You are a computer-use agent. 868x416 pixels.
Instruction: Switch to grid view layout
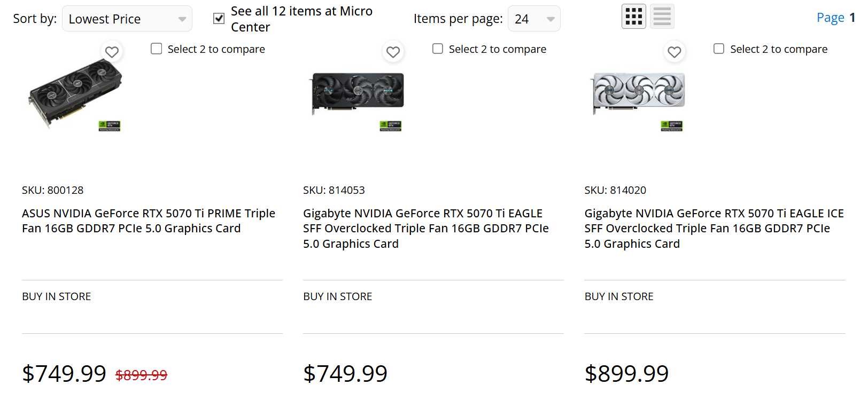point(633,17)
